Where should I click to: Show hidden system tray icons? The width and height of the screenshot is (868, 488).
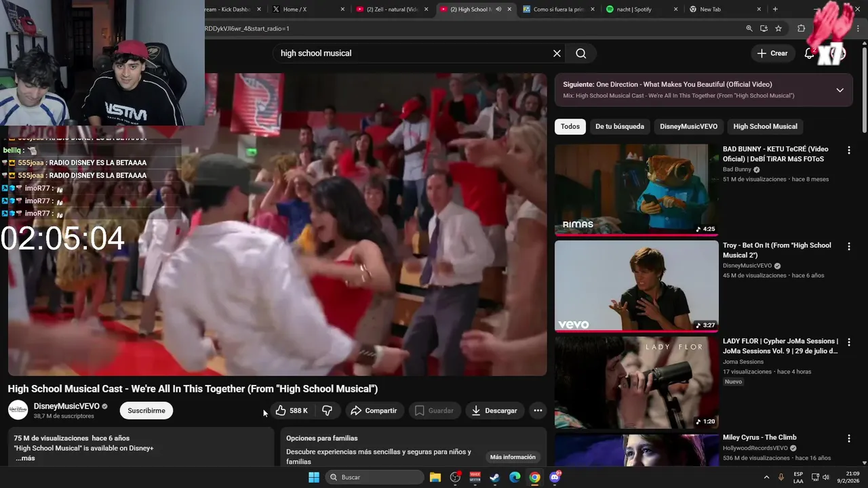[767, 477]
